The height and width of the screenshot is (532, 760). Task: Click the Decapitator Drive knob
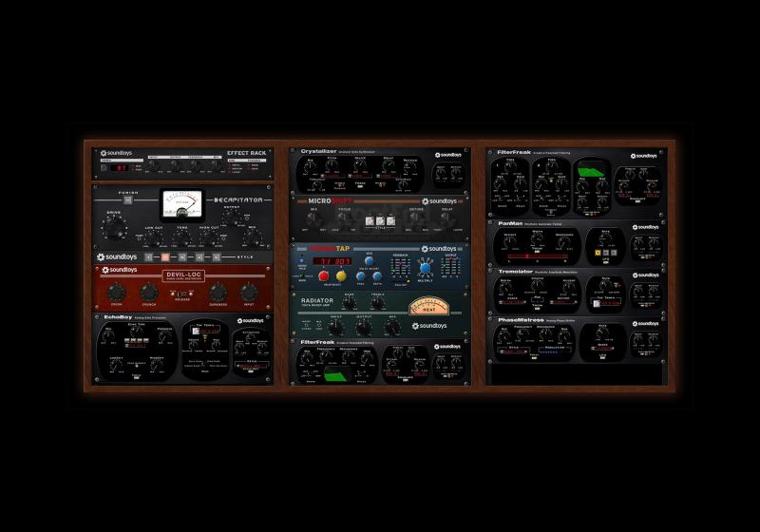pos(113,228)
